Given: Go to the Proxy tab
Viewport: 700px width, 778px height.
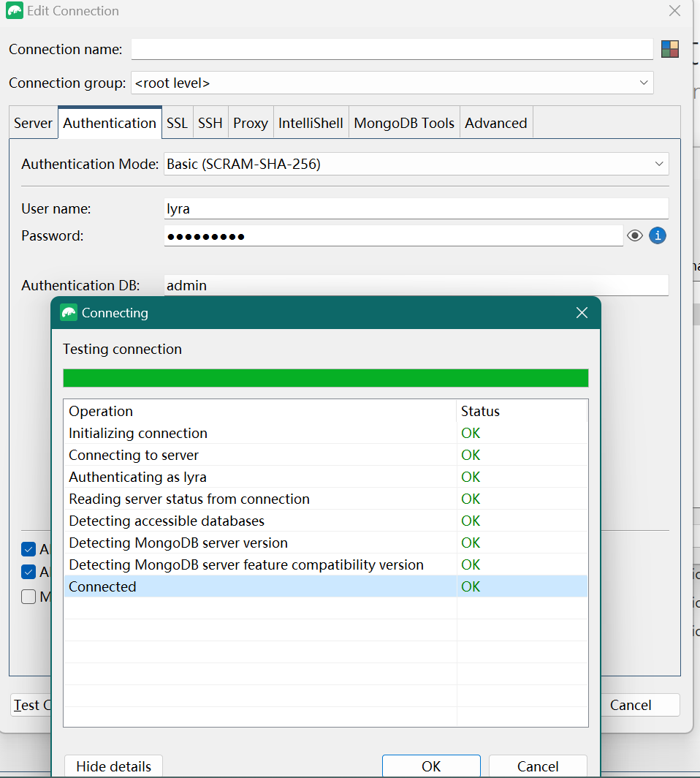Looking at the screenshot, I should pos(251,123).
